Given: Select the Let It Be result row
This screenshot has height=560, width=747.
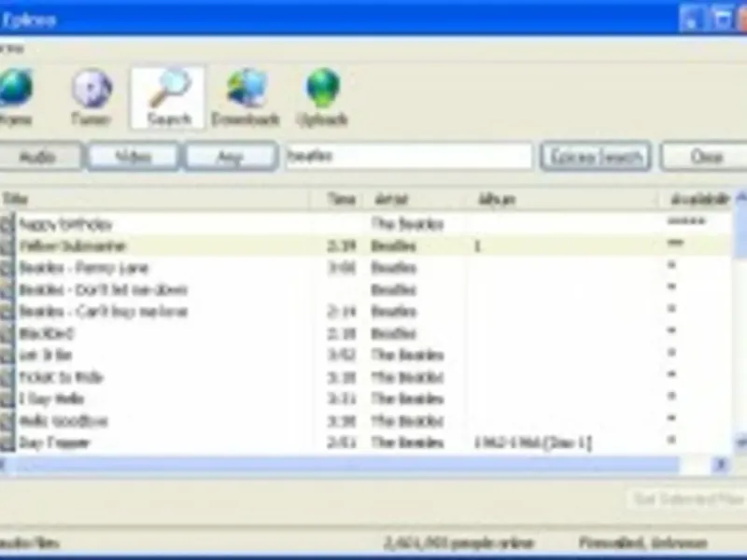Looking at the screenshot, I should (x=366, y=356).
